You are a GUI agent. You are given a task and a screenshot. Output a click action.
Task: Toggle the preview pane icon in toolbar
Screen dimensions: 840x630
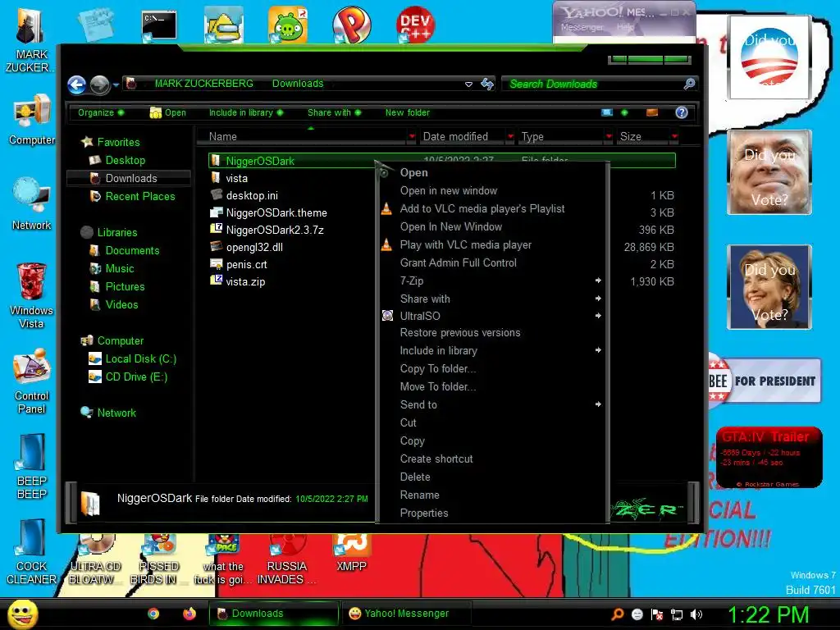(x=652, y=112)
